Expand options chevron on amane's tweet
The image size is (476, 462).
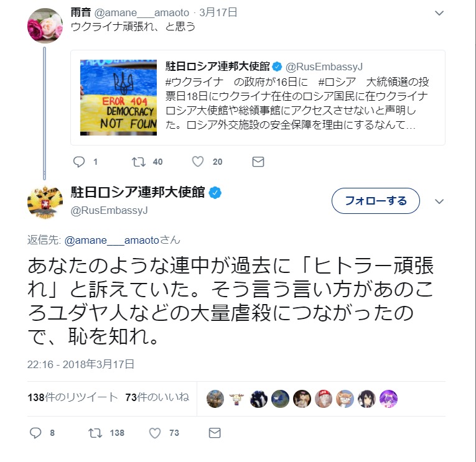439,13
